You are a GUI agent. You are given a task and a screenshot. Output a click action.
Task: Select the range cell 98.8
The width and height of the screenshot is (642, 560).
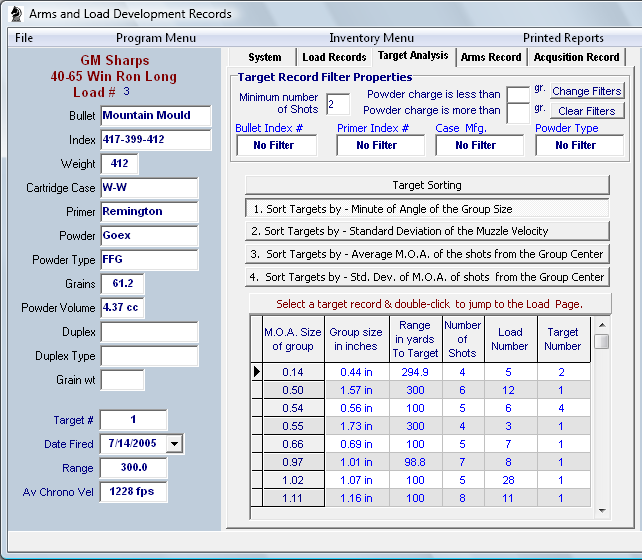click(x=415, y=462)
